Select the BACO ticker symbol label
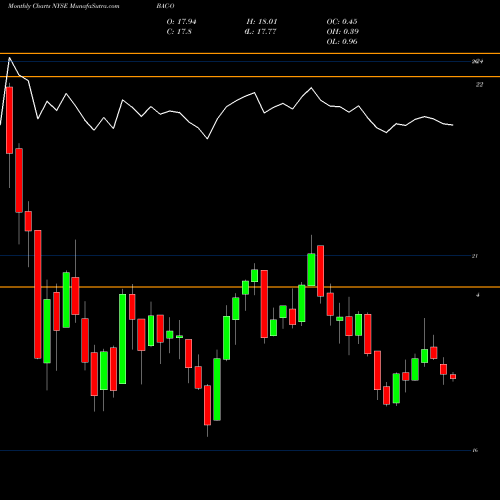This screenshot has height=500, width=500. 165,6
